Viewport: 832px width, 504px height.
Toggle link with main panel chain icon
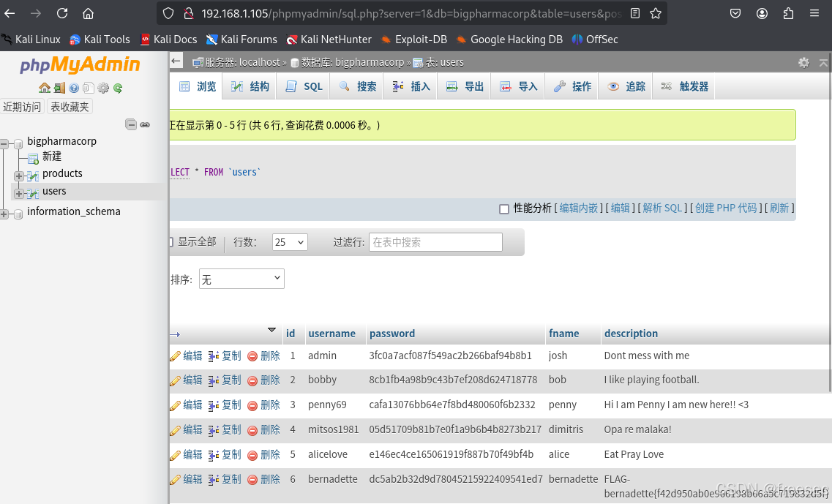click(145, 124)
